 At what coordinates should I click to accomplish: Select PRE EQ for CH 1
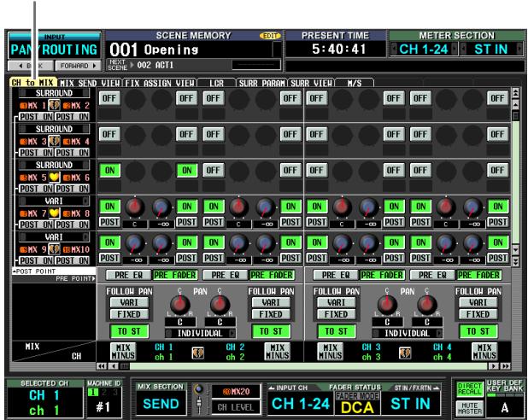click(x=129, y=275)
